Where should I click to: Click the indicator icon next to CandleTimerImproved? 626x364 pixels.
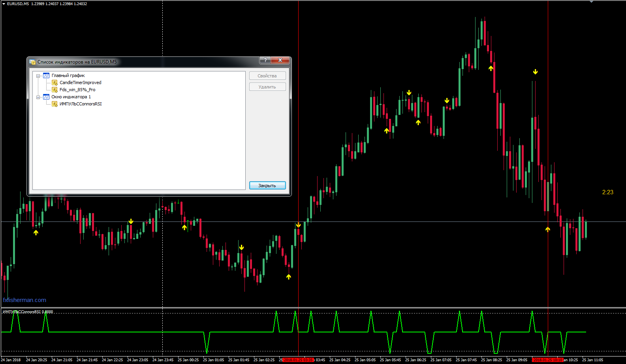pyautogui.click(x=55, y=83)
